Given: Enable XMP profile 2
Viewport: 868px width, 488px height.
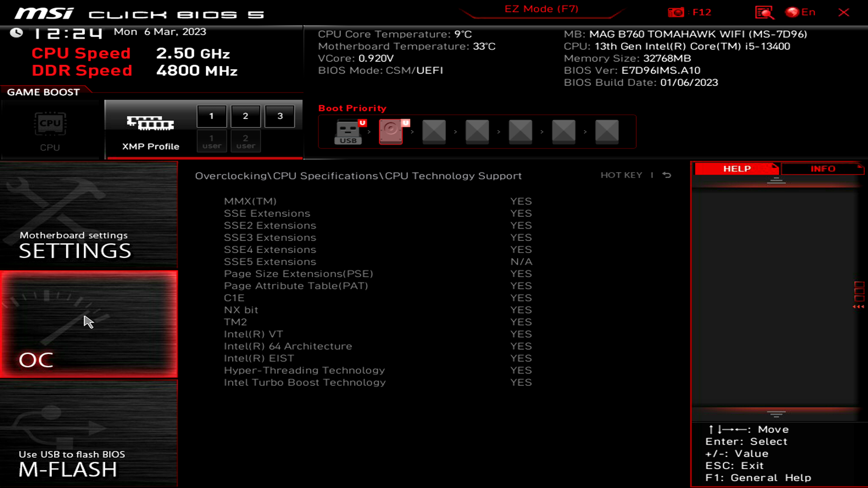Looking at the screenshot, I should click(245, 116).
